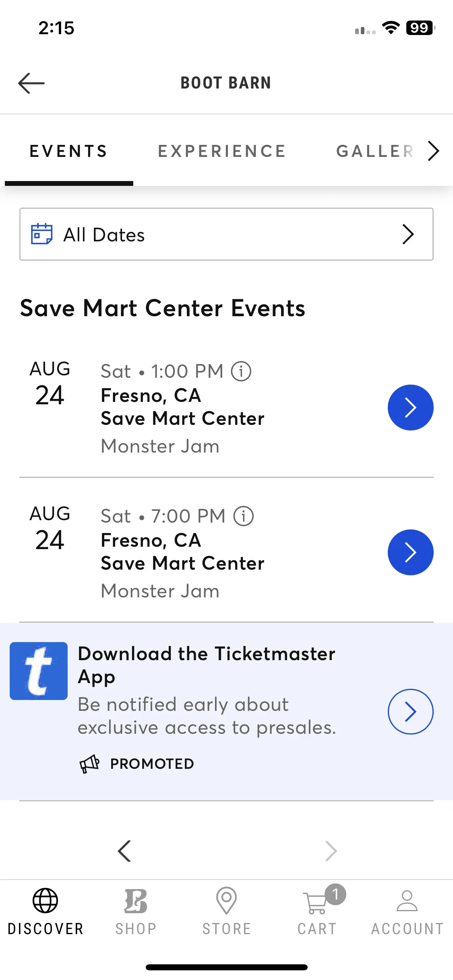Switch to the Gallery tab
The height and width of the screenshot is (980, 453).
(375, 151)
